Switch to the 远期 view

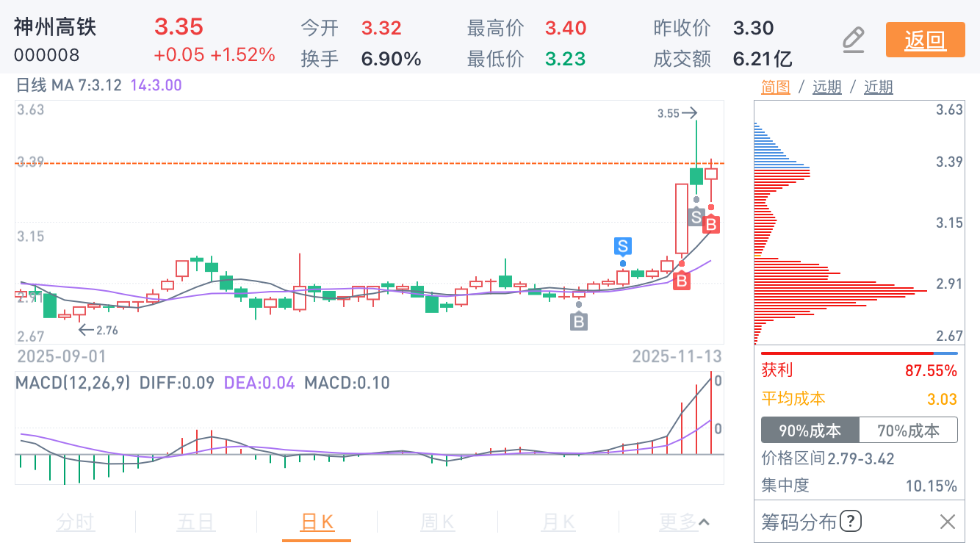point(827,87)
